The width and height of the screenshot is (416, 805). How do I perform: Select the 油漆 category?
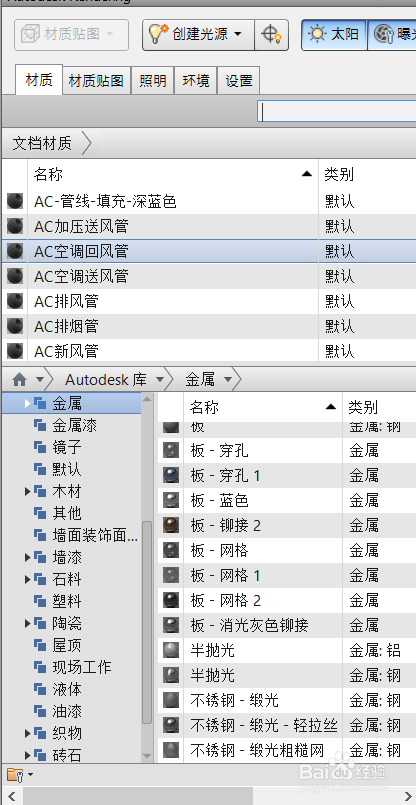pyautogui.click(x=67, y=712)
